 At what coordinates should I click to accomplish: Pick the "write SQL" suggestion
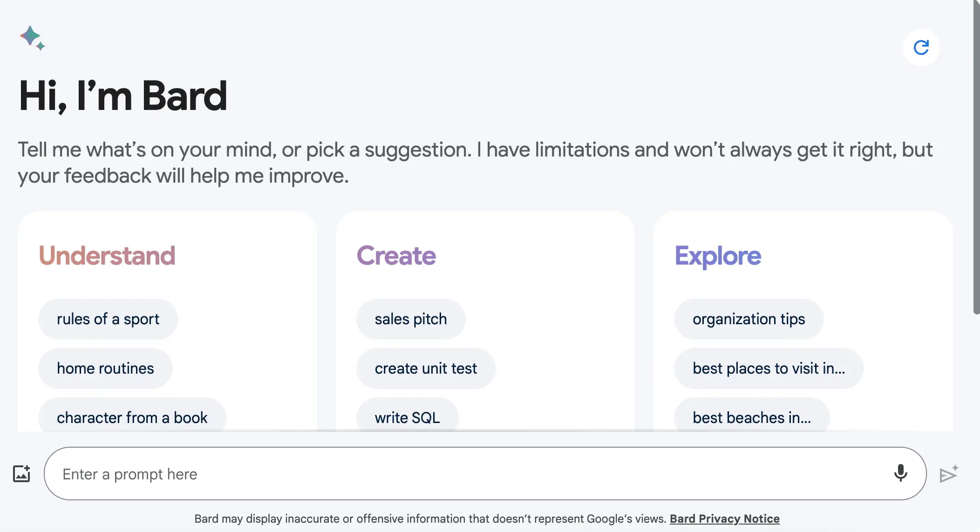coord(407,417)
